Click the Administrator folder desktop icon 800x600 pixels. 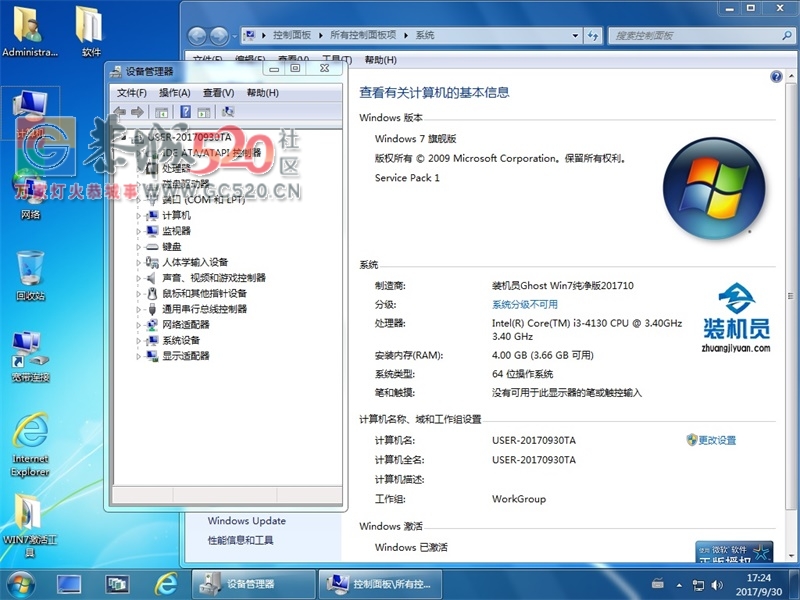pos(30,30)
